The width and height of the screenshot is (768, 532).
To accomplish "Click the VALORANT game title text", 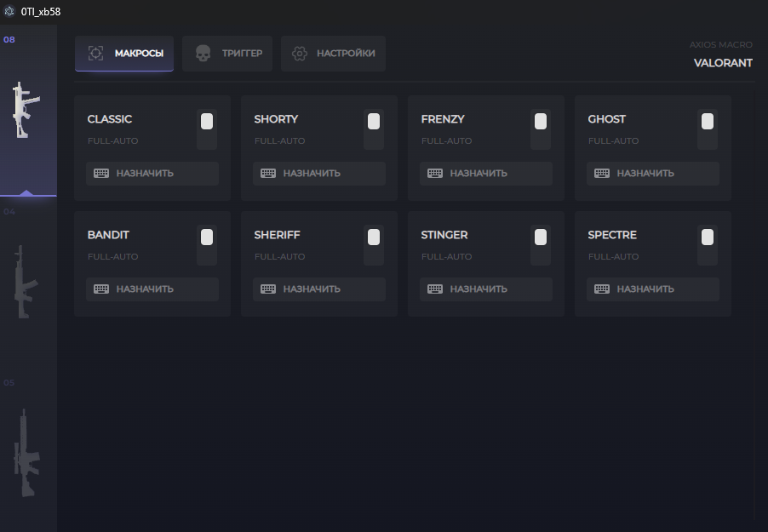I will [x=723, y=63].
